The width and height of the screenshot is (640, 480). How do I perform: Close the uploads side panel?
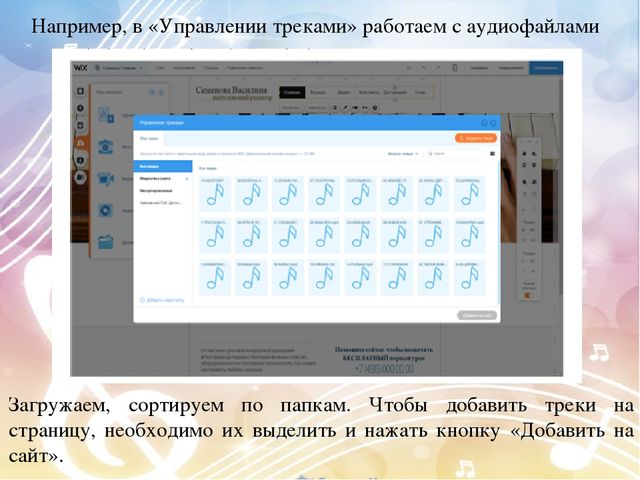[161, 93]
